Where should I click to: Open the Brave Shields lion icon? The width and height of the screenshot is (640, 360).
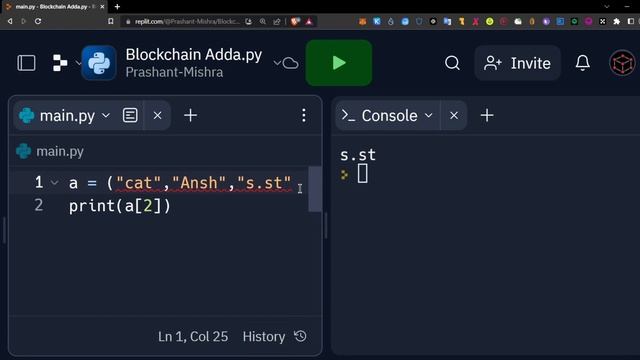click(295, 22)
